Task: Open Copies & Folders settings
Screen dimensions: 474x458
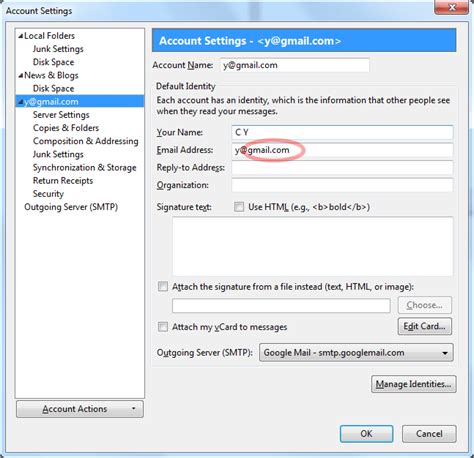Action: tap(66, 128)
